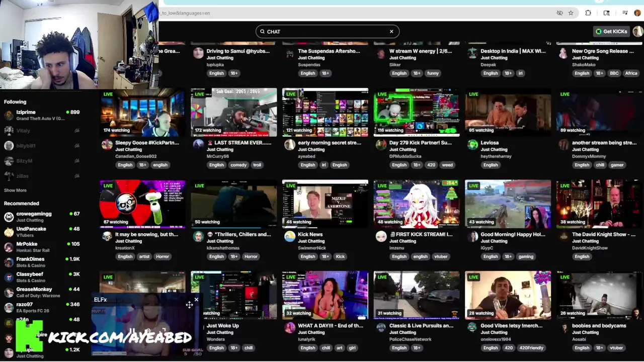Open 'another stream being stre...' title link

point(604,143)
